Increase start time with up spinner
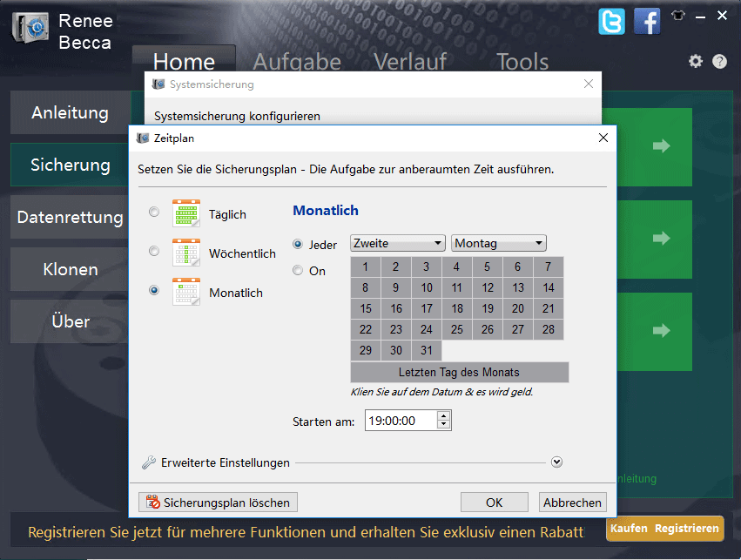Image resolution: width=741 pixels, height=560 pixels. [x=443, y=416]
